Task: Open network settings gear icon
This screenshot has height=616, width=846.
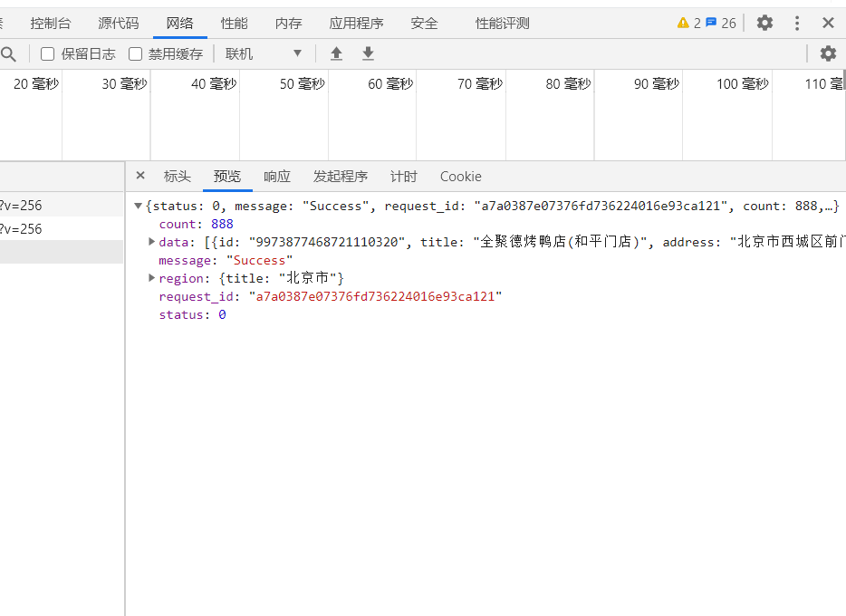Action: point(828,54)
